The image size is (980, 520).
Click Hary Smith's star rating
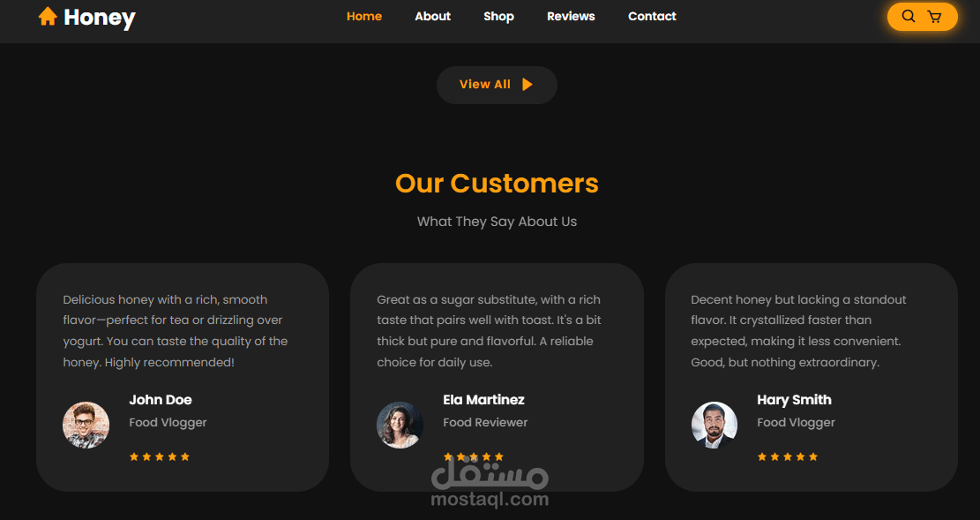pos(788,456)
